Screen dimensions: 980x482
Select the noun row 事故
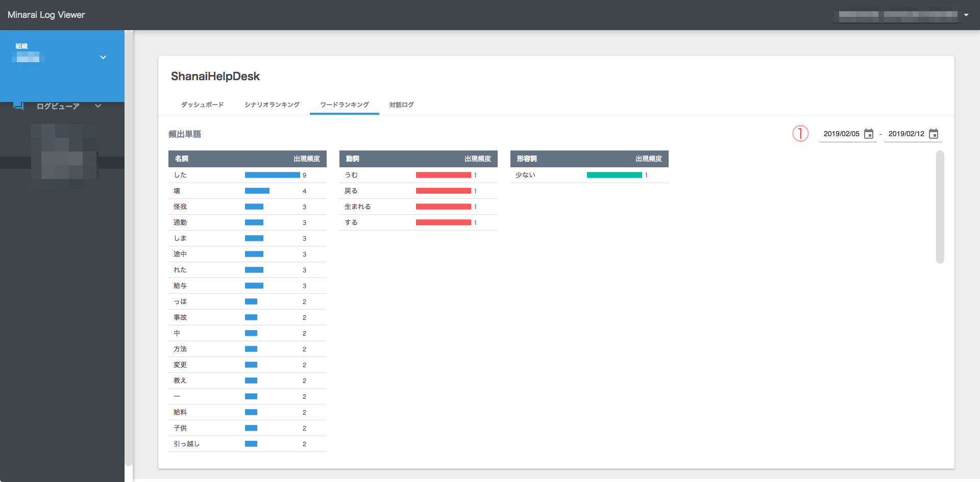(248, 317)
